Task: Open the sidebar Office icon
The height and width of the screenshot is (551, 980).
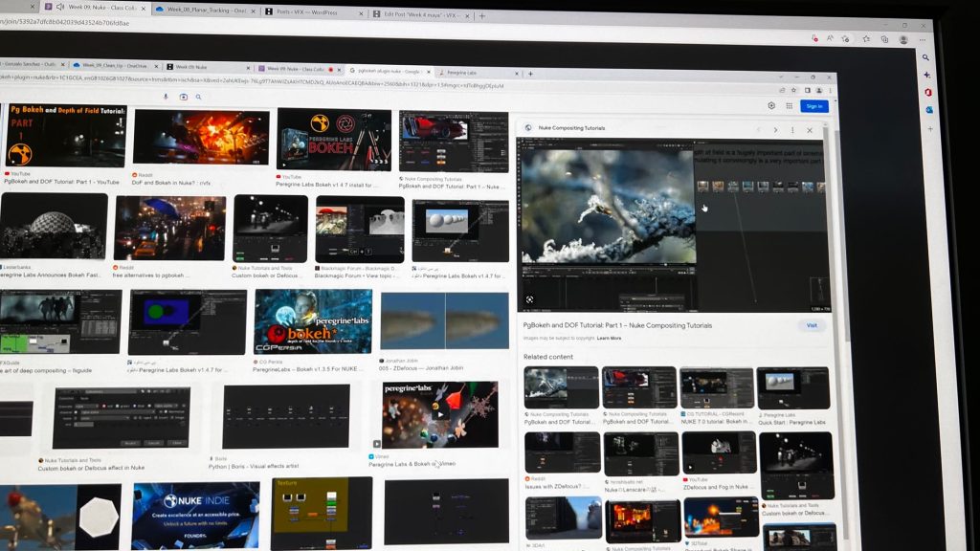Action: (x=928, y=93)
